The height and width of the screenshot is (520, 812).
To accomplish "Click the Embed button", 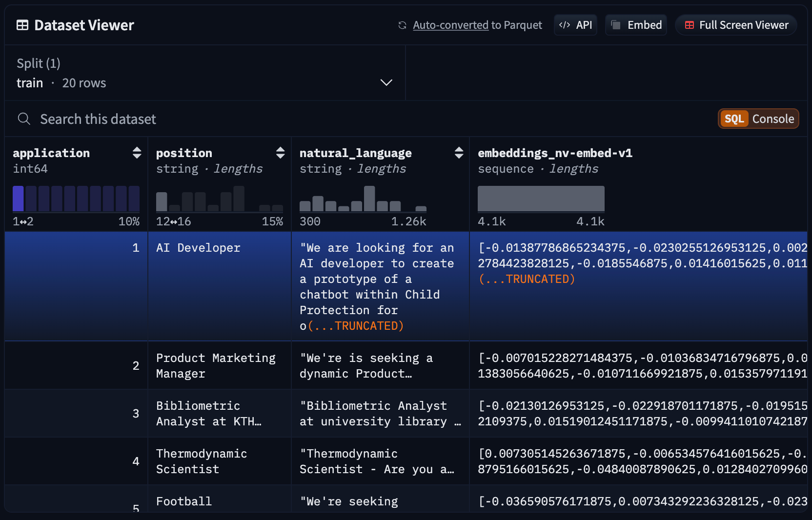I will pos(636,25).
